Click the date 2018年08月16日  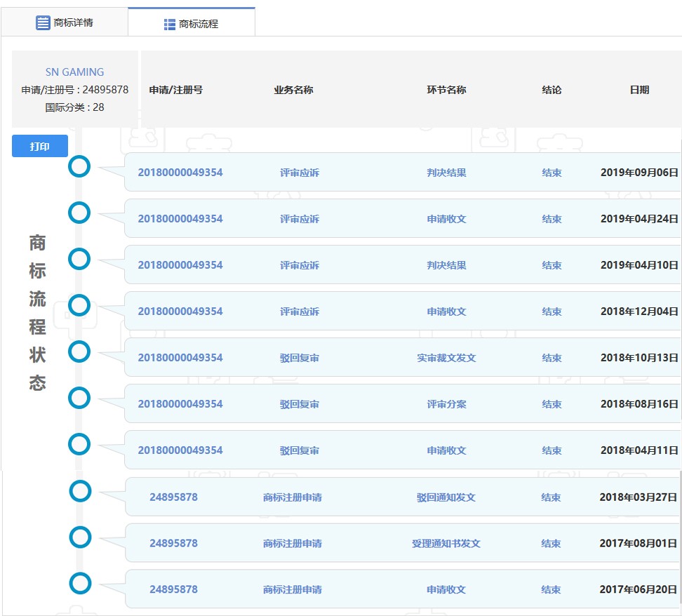click(x=639, y=404)
